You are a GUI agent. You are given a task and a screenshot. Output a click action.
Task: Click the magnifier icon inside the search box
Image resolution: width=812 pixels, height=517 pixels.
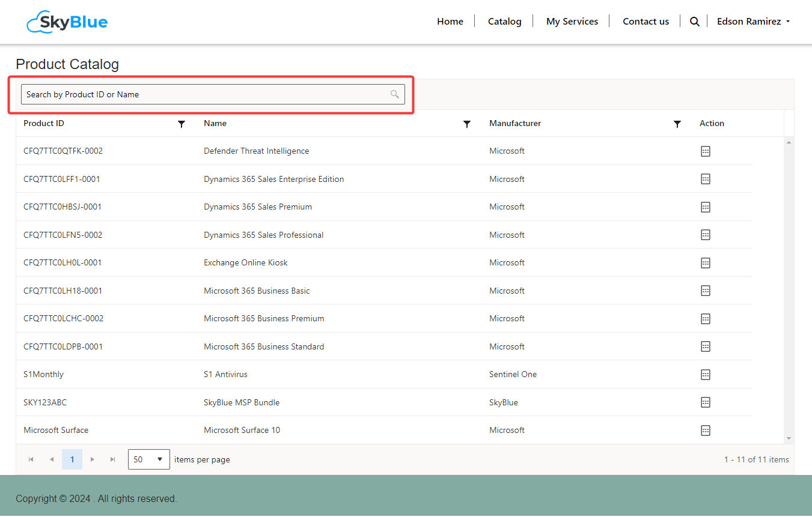(395, 94)
